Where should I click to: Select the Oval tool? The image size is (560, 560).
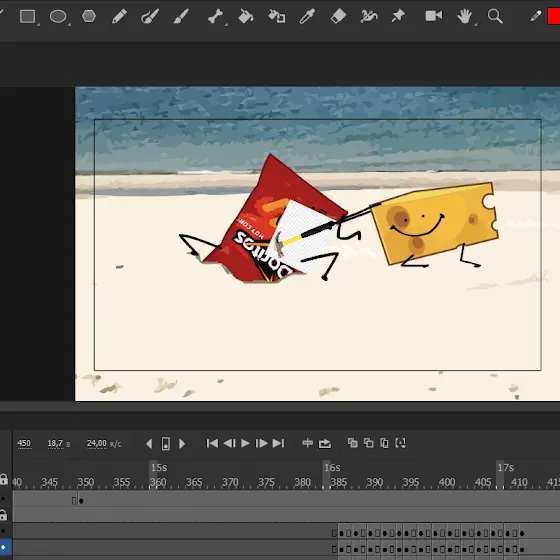coord(58,16)
